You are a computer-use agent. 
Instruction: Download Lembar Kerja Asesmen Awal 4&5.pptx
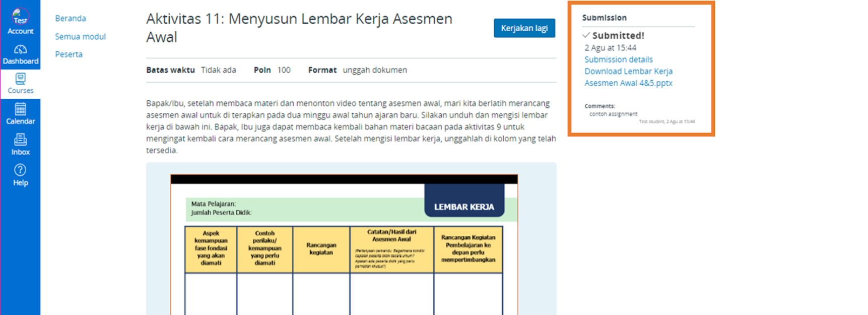click(x=628, y=77)
